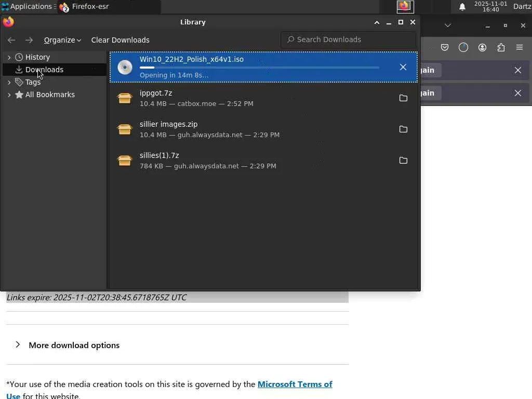Click the downloads progress indicator in Firefox toolbar
This screenshot has width=532, height=399.
463,47
